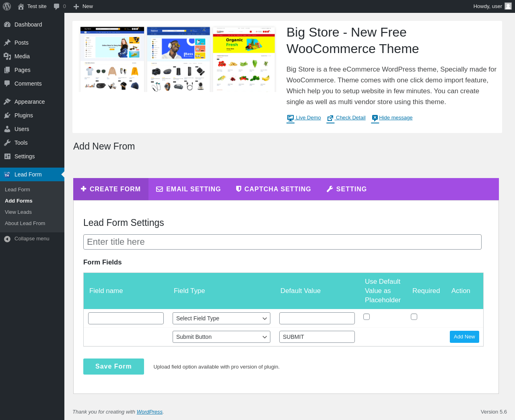Switch to the SETTING tab
The width and height of the screenshot is (515, 420).
(x=346, y=189)
